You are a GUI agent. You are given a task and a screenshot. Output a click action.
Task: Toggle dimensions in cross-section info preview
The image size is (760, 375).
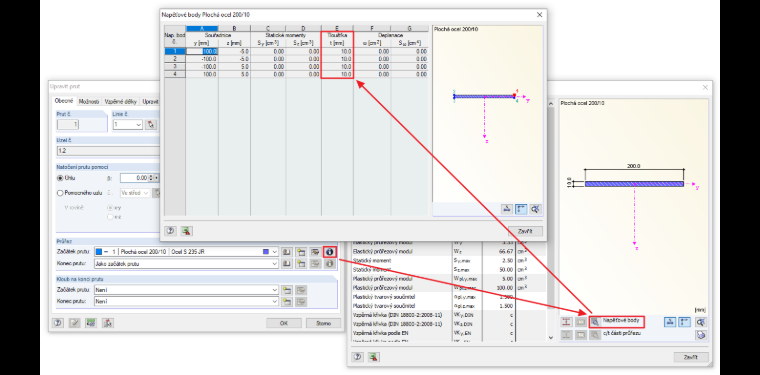point(670,322)
